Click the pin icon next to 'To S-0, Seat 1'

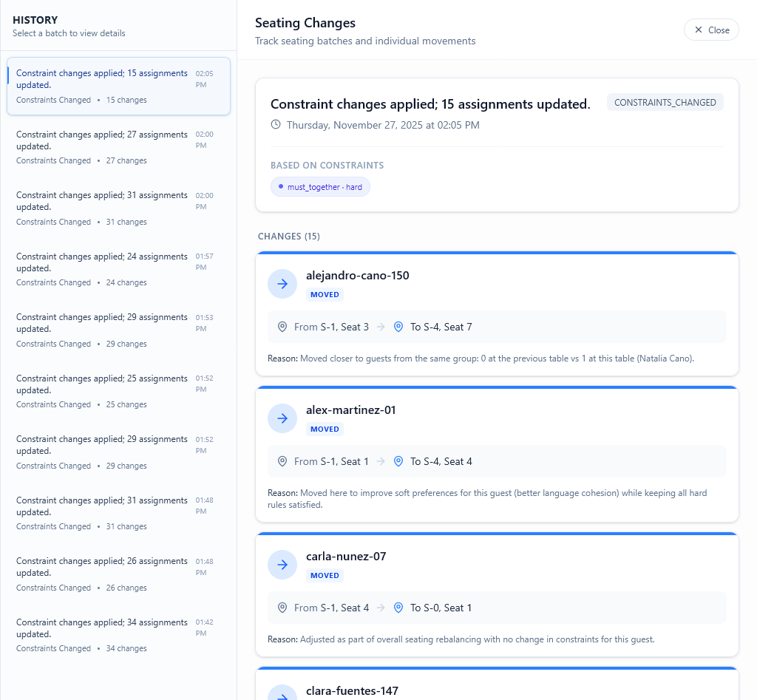click(398, 608)
